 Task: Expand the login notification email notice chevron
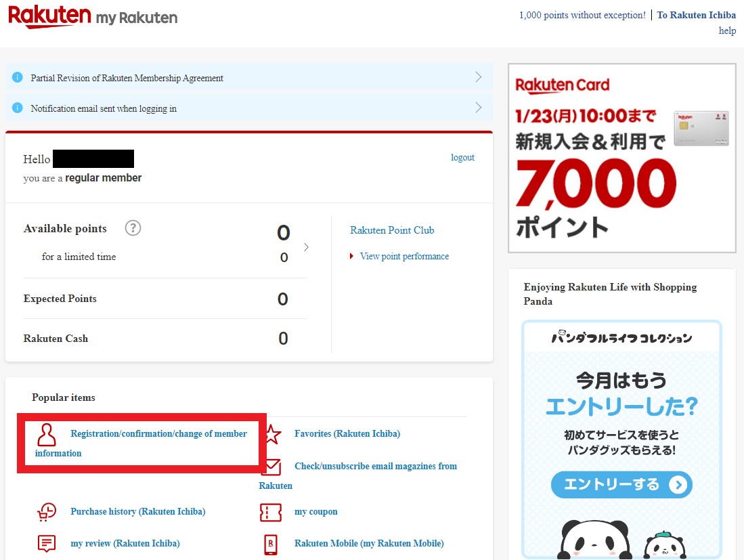(x=479, y=108)
